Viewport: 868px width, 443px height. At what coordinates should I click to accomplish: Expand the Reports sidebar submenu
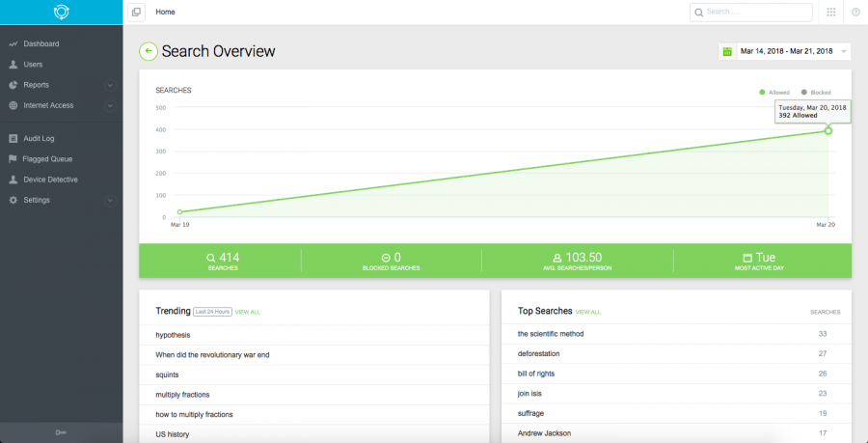coord(110,85)
